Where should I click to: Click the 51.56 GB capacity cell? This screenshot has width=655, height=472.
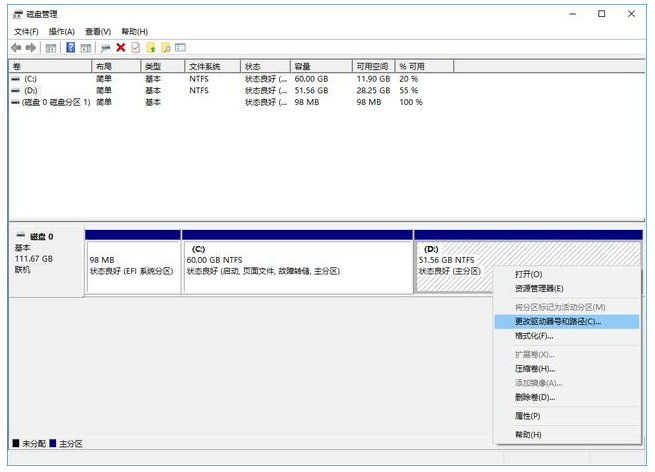(311, 91)
